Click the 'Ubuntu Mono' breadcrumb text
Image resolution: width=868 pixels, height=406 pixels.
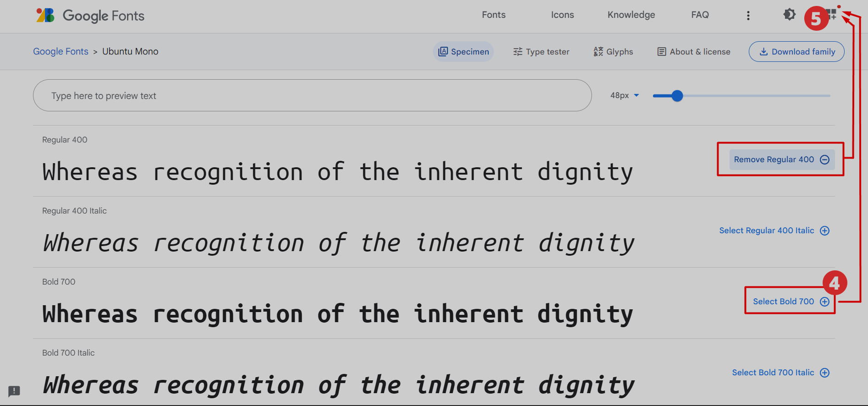click(x=130, y=51)
